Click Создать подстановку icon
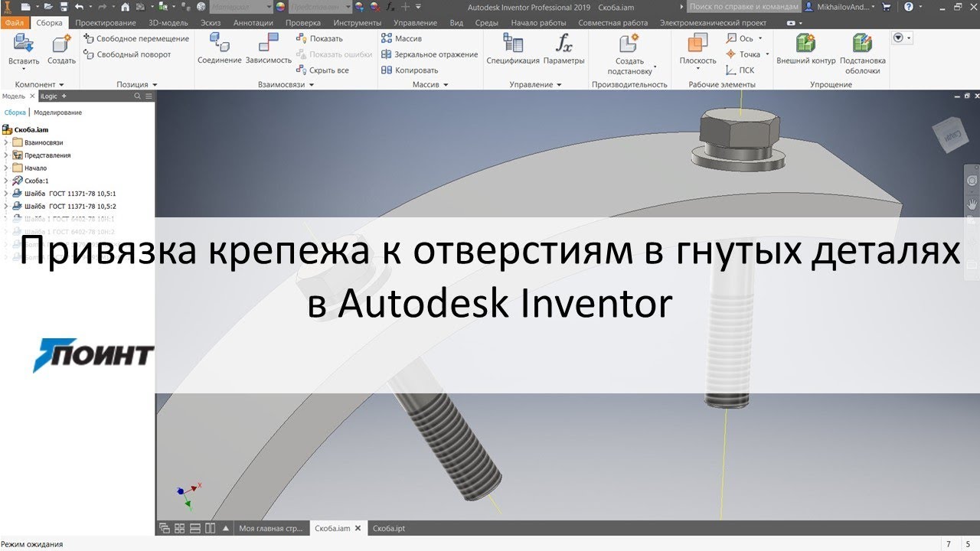 tap(629, 44)
